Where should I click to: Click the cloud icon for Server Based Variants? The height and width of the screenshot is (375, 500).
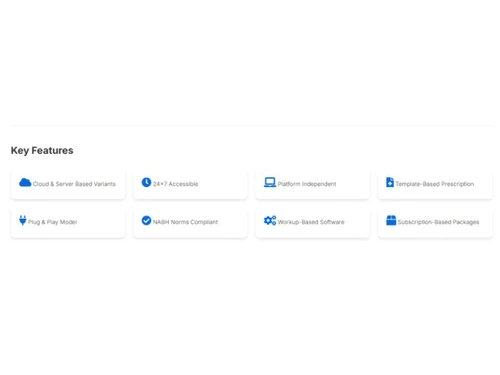click(25, 182)
